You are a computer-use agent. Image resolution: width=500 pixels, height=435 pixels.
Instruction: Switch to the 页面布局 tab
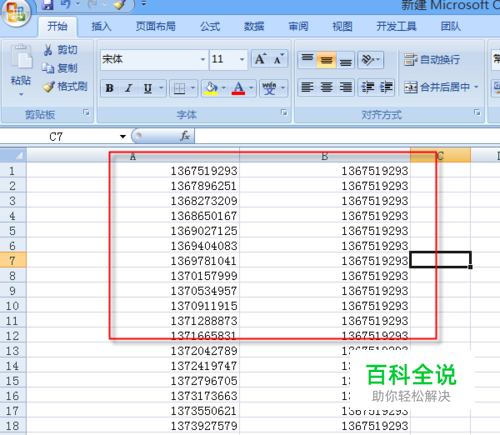(155, 26)
